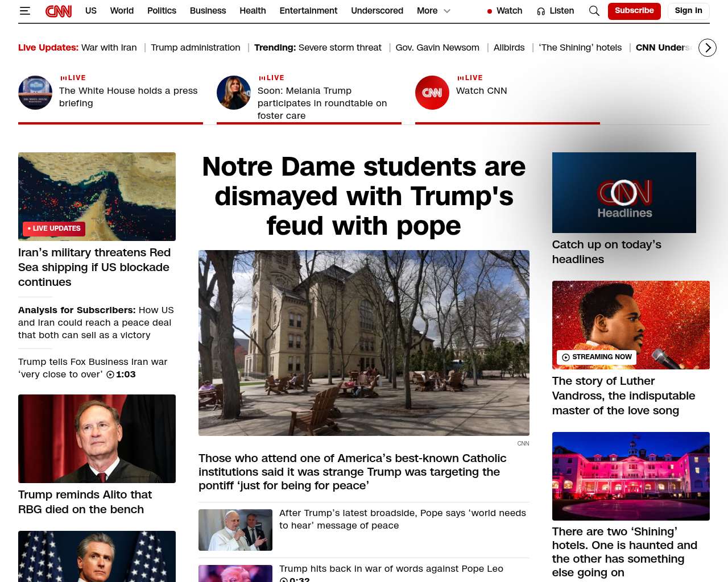Expand the More dropdown chevron
728x582 pixels.
447,11
